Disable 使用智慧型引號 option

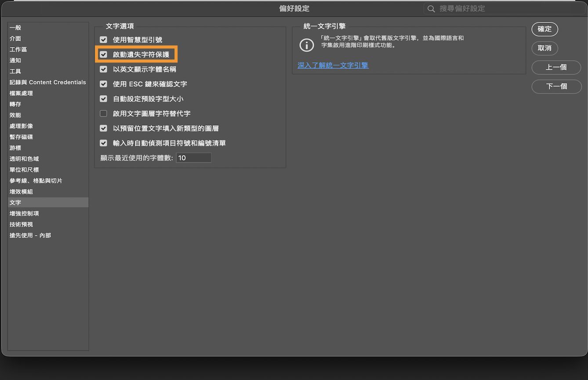tap(103, 39)
